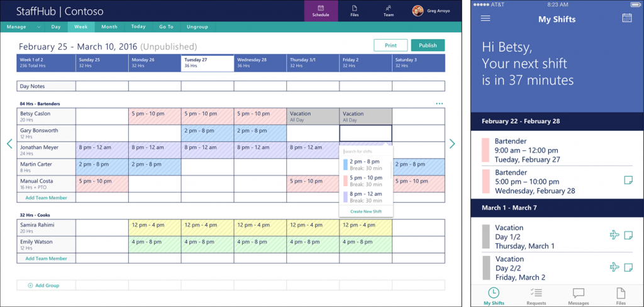Switch to Month view
The image size is (644, 307).
(x=109, y=26)
